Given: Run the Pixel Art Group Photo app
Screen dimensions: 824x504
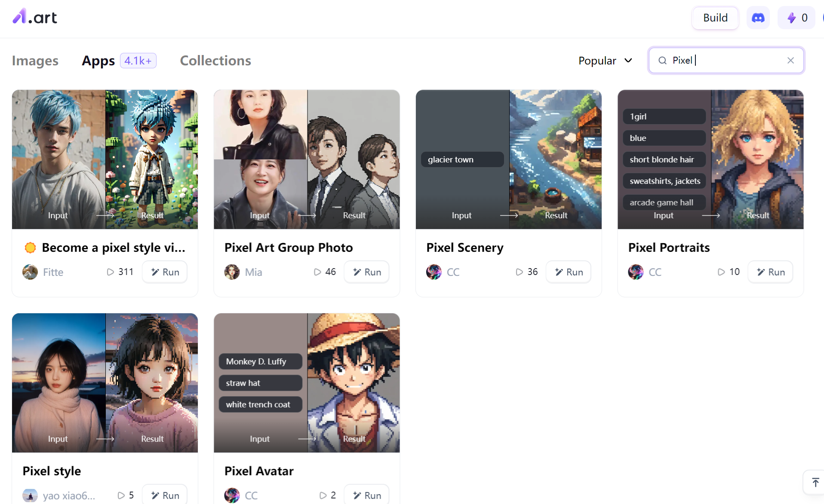Looking at the screenshot, I should (366, 272).
